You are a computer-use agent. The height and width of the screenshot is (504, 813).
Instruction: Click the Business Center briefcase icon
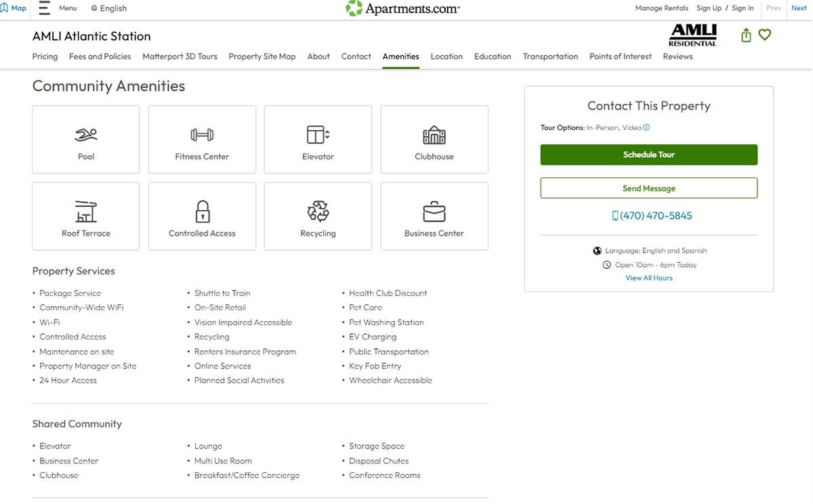point(434,211)
